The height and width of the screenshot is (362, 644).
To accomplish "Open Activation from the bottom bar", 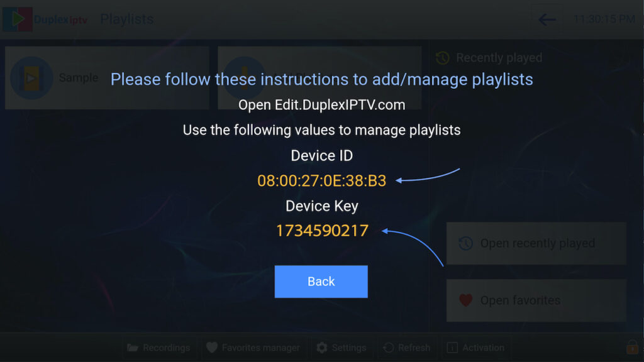I will pos(475,348).
